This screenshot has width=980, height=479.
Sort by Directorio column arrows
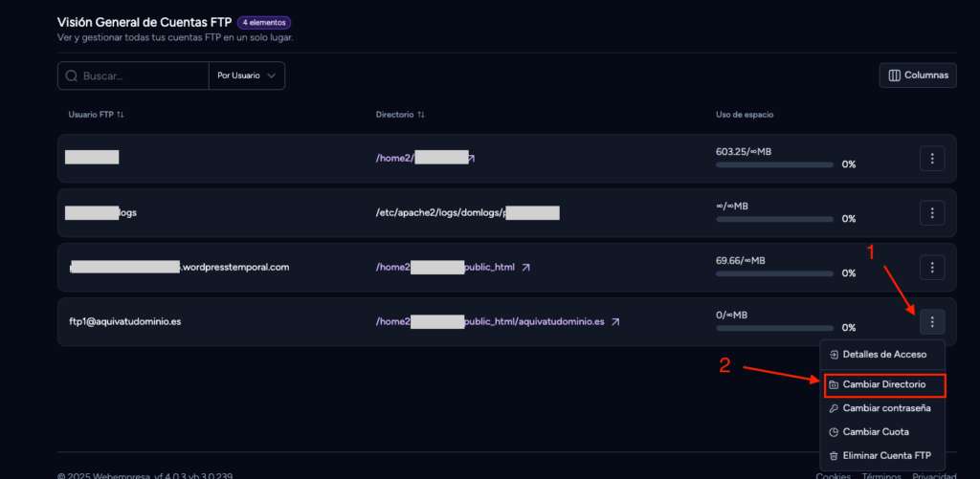pyautogui.click(x=421, y=115)
